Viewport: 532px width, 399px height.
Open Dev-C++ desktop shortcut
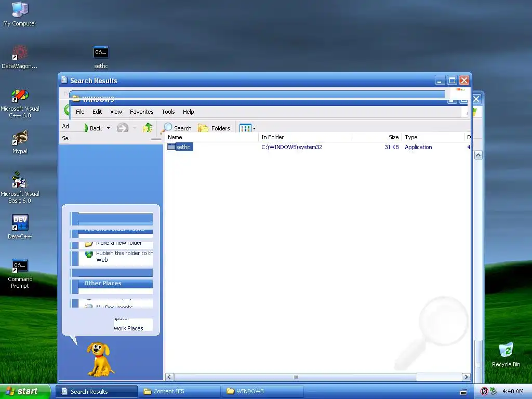20,227
